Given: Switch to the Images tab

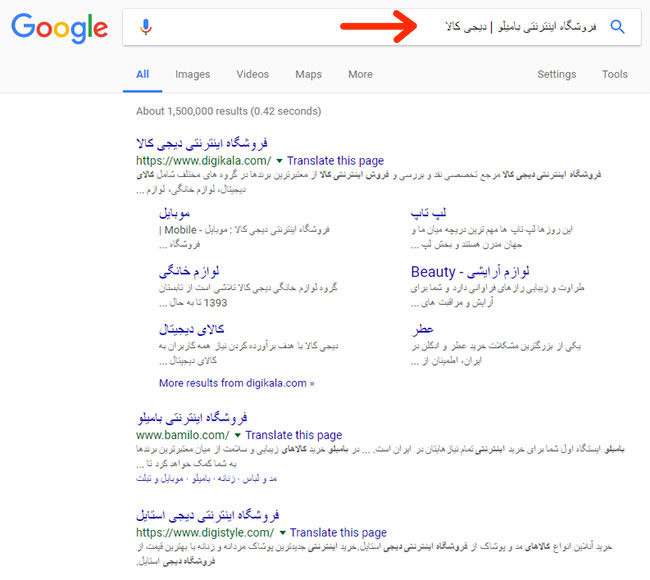Looking at the screenshot, I should pos(192,74).
